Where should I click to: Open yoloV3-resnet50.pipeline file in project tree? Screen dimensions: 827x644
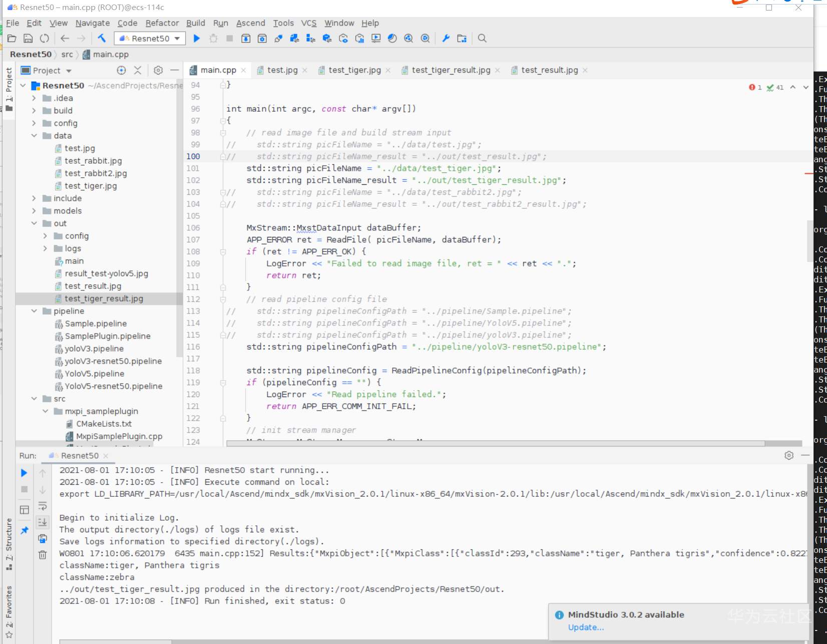click(x=113, y=361)
